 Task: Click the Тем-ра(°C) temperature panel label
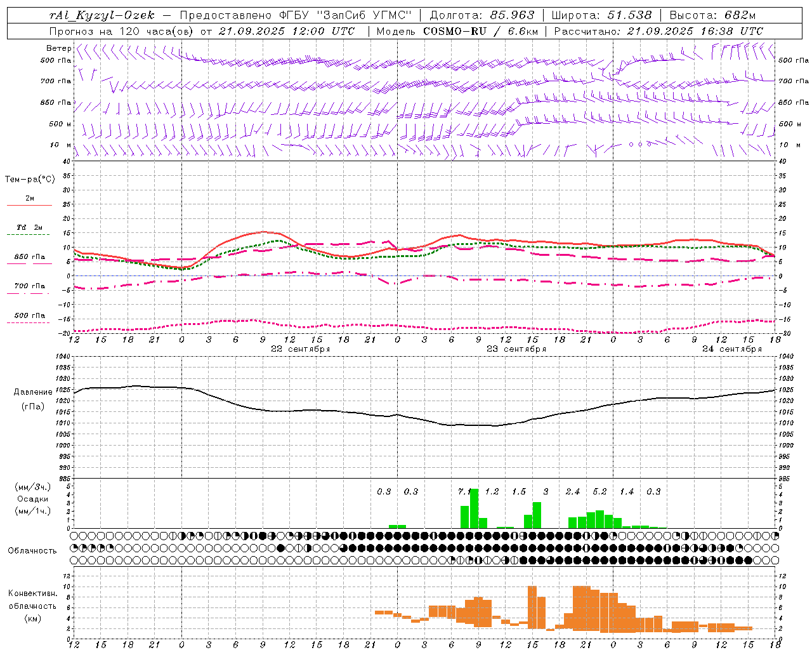tap(30, 180)
